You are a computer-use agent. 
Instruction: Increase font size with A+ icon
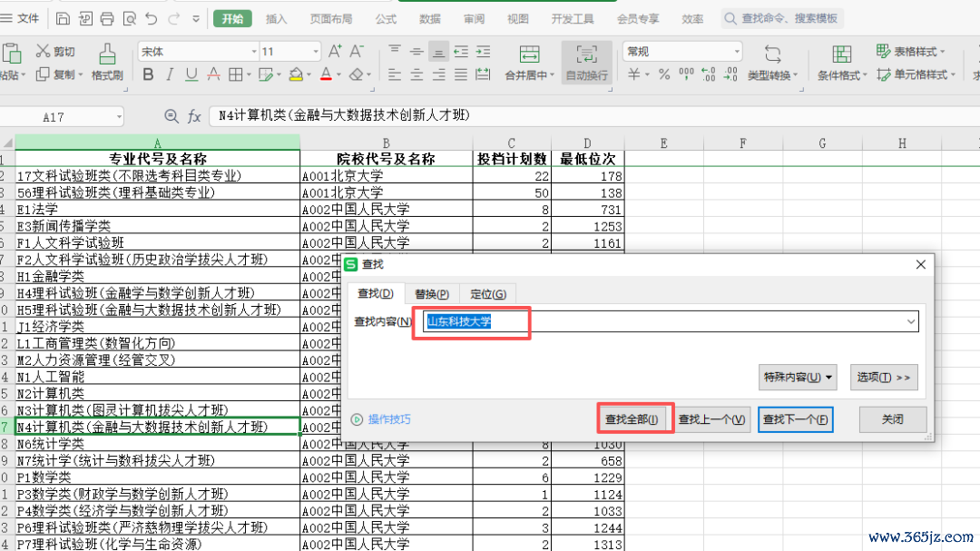pos(335,51)
